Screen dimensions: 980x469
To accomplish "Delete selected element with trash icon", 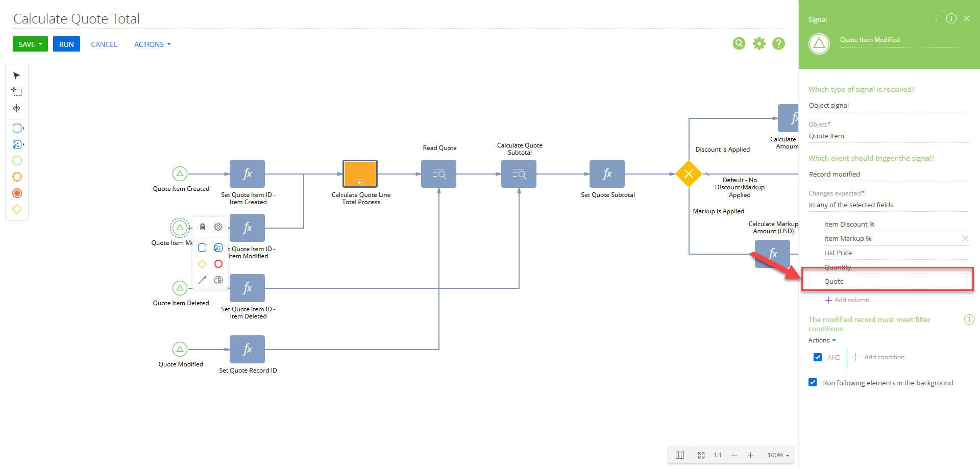I will pyautogui.click(x=202, y=227).
